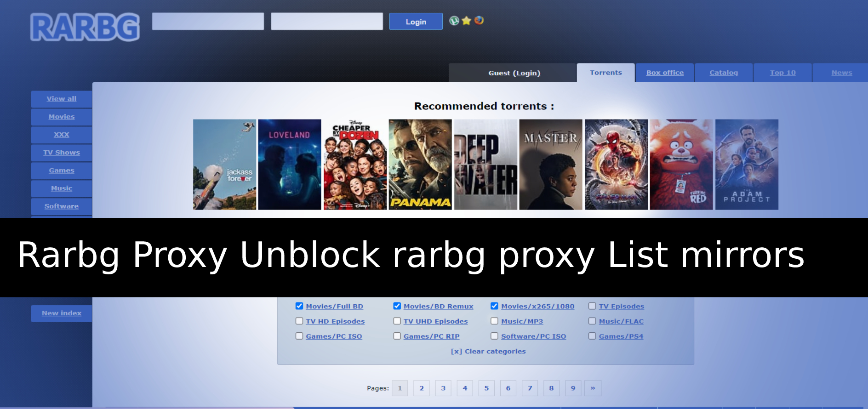Open the Turning Red poster

coord(681,165)
